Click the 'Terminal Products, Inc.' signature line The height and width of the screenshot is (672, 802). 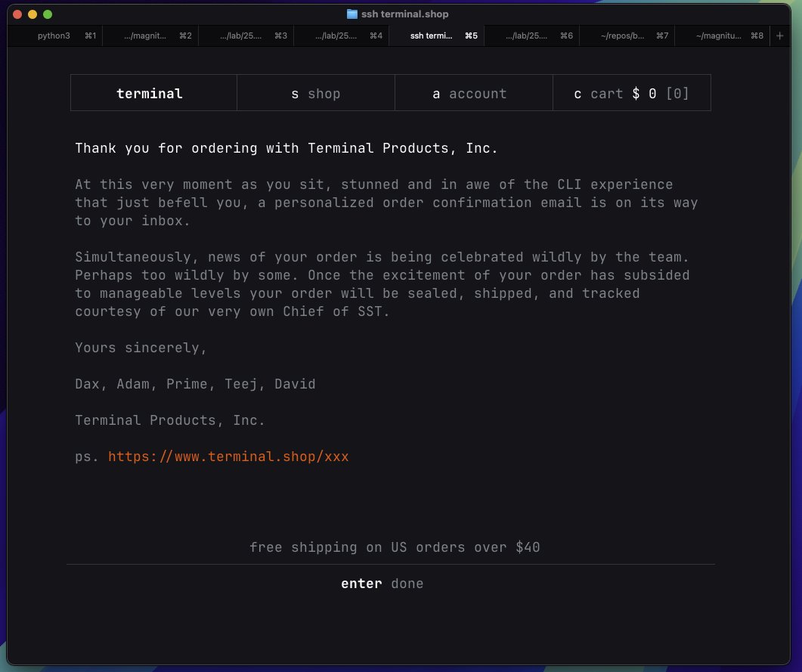[x=170, y=420]
